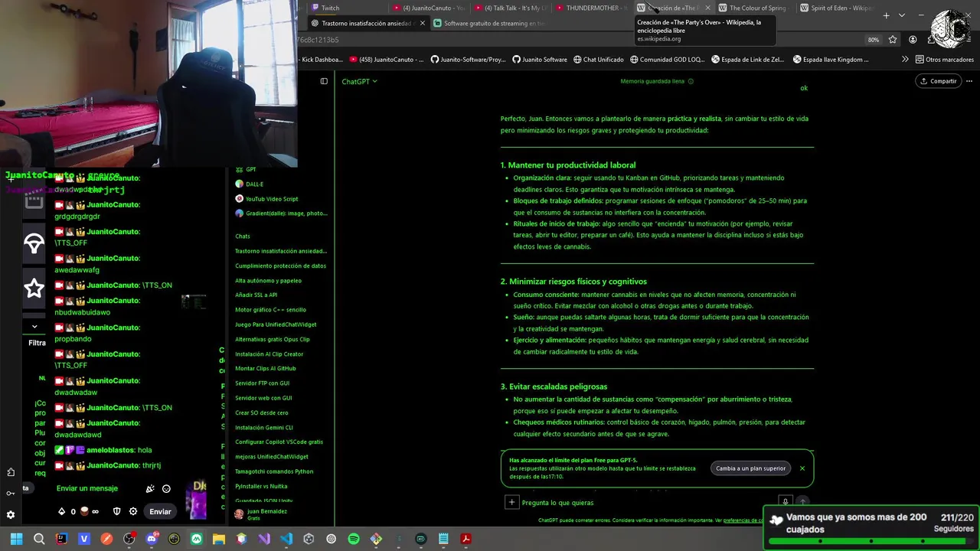The image size is (980, 551).
Task: Switch to the Talk Talk YouTube tab
Action: coord(511,8)
